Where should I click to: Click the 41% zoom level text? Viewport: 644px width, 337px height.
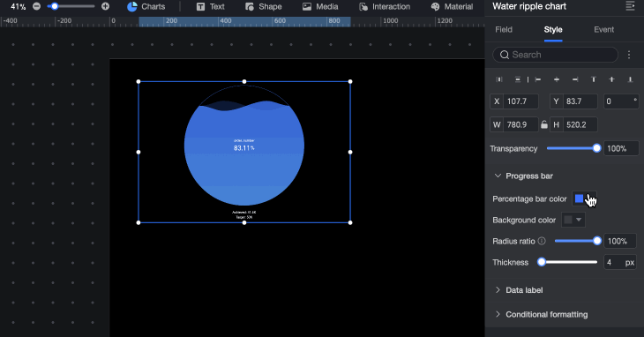pyautogui.click(x=18, y=6)
